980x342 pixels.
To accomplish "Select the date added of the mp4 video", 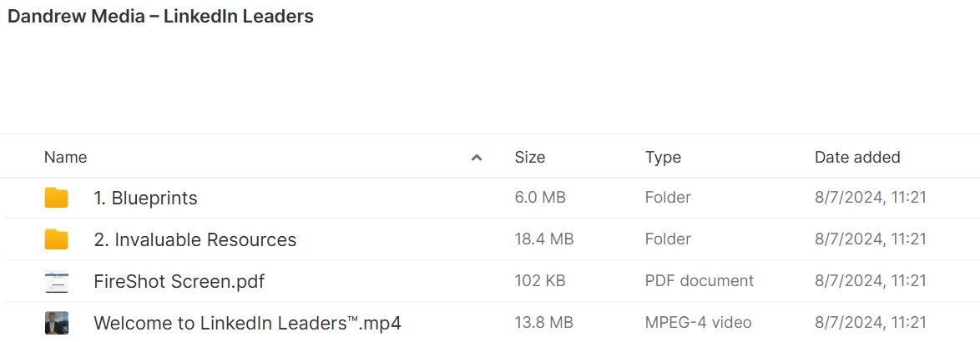I will 870,324.
